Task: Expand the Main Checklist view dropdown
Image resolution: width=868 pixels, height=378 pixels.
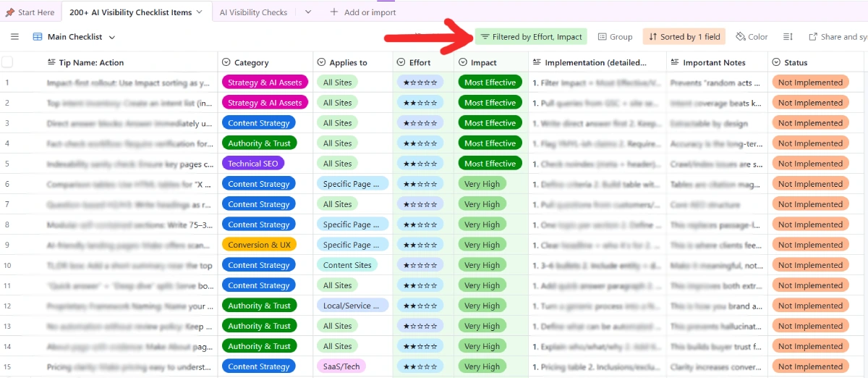Action: pyautogui.click(x=112, y=37)
